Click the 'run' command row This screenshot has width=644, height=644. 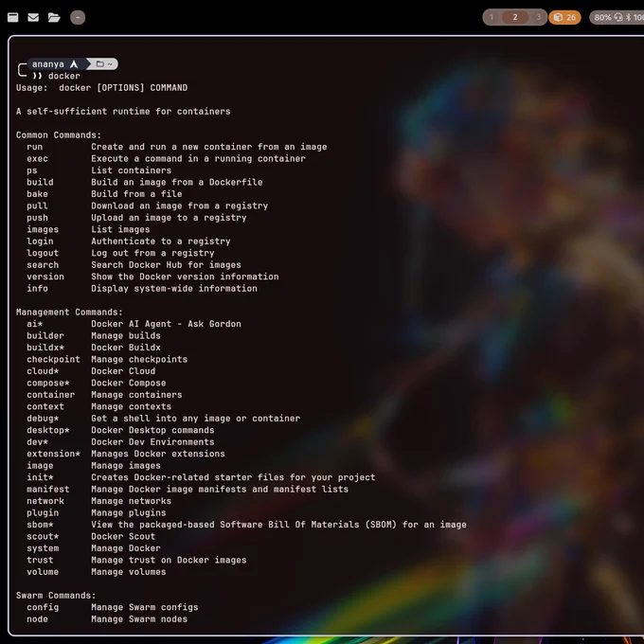click(177, 147)
